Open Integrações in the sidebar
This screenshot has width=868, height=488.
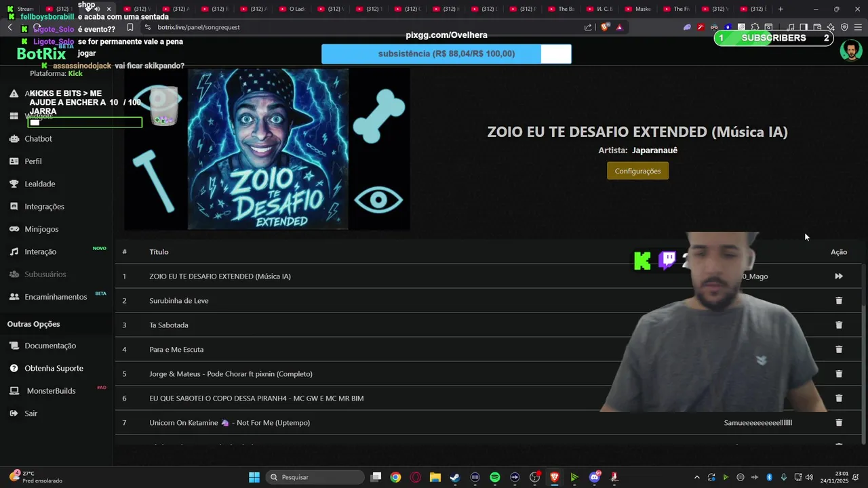point(44,206)
